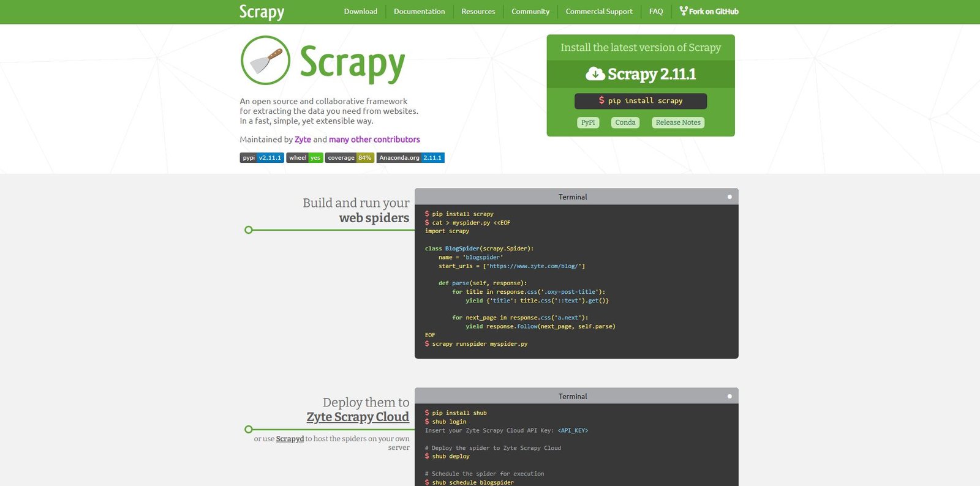980x486 pixels.
Task: Open the Commercial Support link
Action: coord(599,12)
